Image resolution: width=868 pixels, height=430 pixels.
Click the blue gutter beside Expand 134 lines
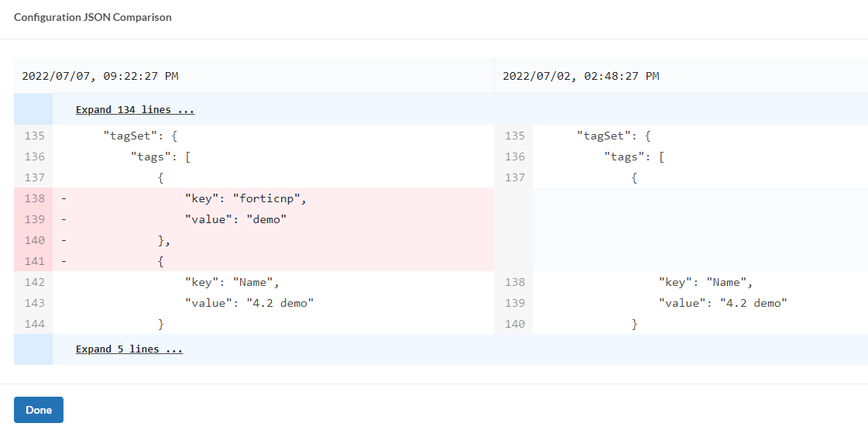pyautogui.click(x=33, y=110)
